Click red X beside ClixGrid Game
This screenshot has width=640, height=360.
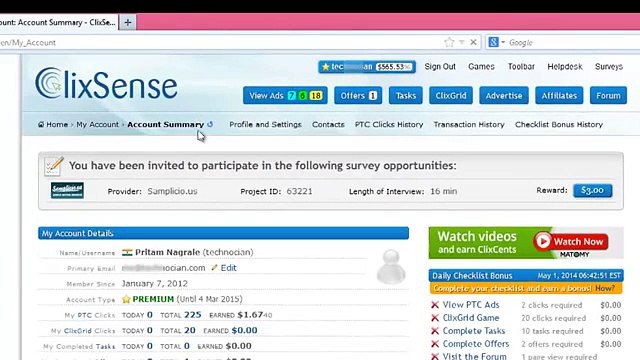435,318
